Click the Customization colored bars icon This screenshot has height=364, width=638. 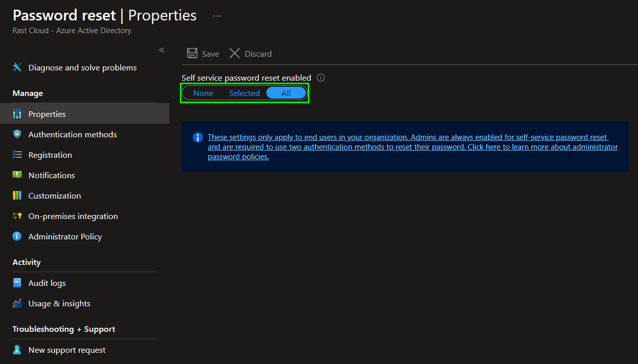click(x=17, y=196)
